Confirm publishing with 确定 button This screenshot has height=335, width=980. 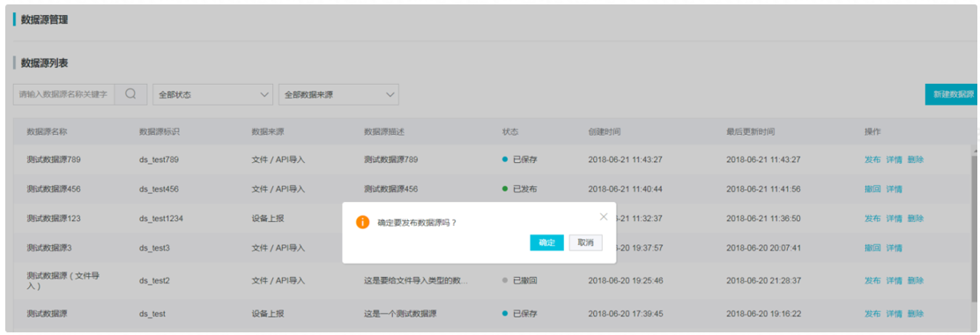[547, 242]
